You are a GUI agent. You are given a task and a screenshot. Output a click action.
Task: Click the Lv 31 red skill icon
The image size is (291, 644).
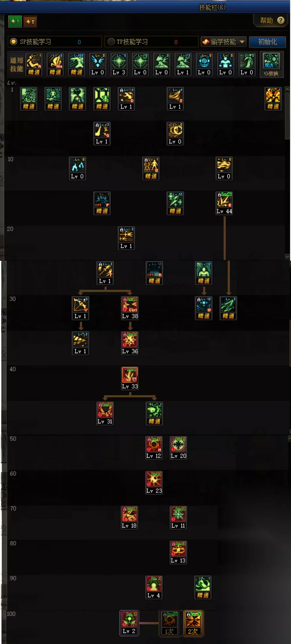105,410
